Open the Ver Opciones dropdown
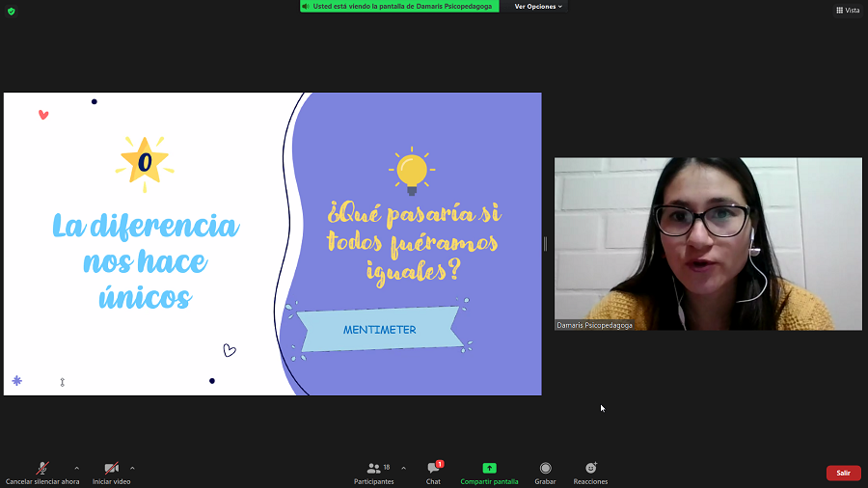Viewport: 868px width, 488px height. pyautogui.click(x=538, y=6)
